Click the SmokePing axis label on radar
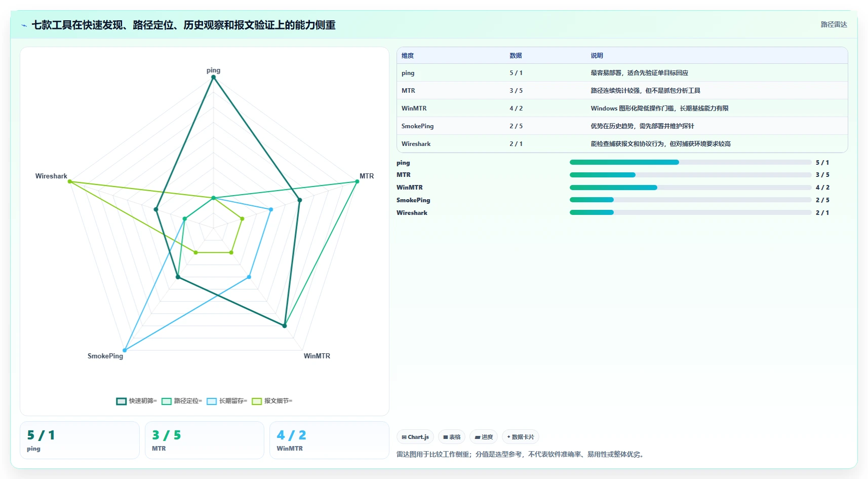 (x=105, y=356)
